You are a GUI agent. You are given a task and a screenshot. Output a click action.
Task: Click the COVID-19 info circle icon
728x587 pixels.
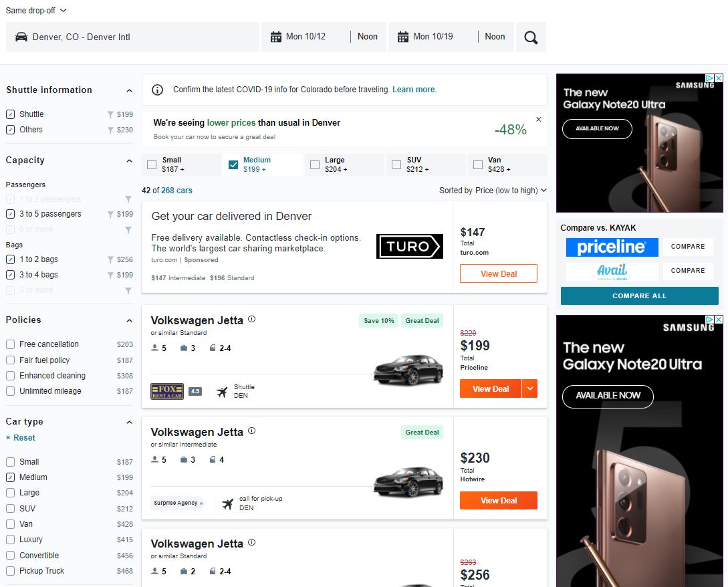157,90
